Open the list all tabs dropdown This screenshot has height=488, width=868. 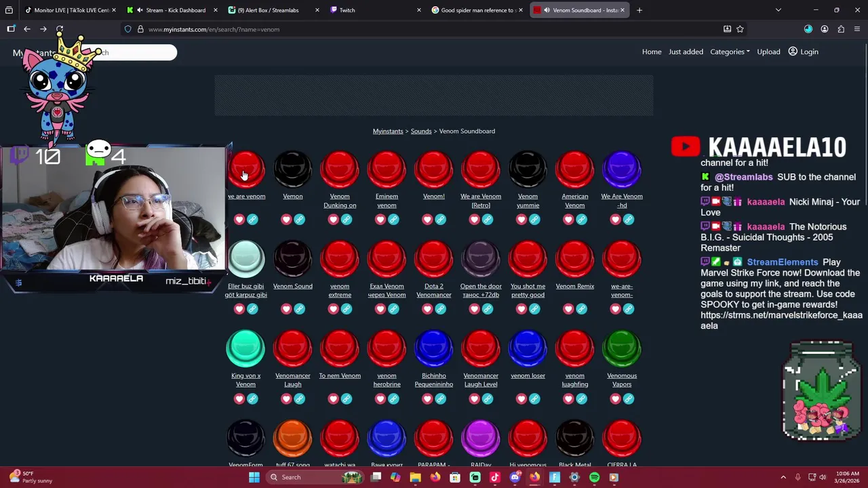778,10
